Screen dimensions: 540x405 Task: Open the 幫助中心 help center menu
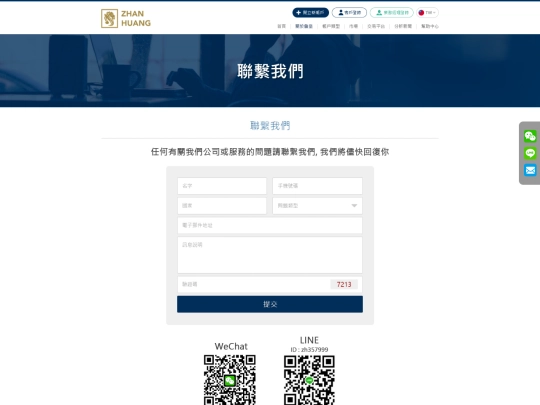tap(430, 26)
